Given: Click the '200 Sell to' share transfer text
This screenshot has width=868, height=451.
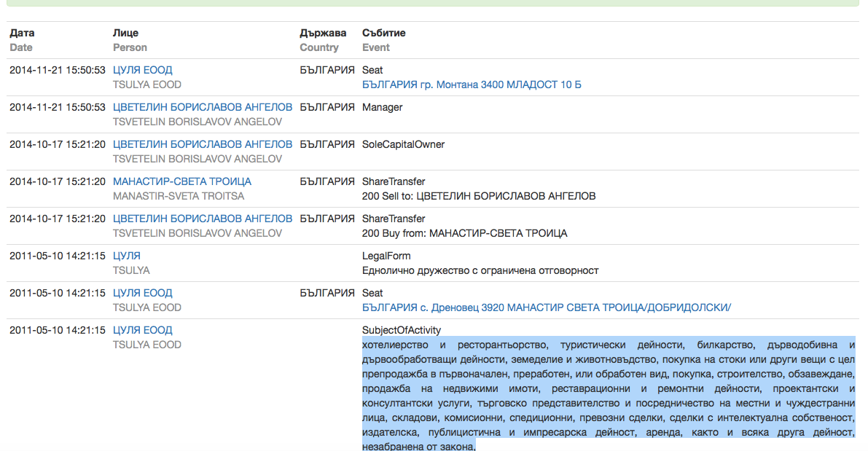Looking at the screenshot, I should (479, 196).
